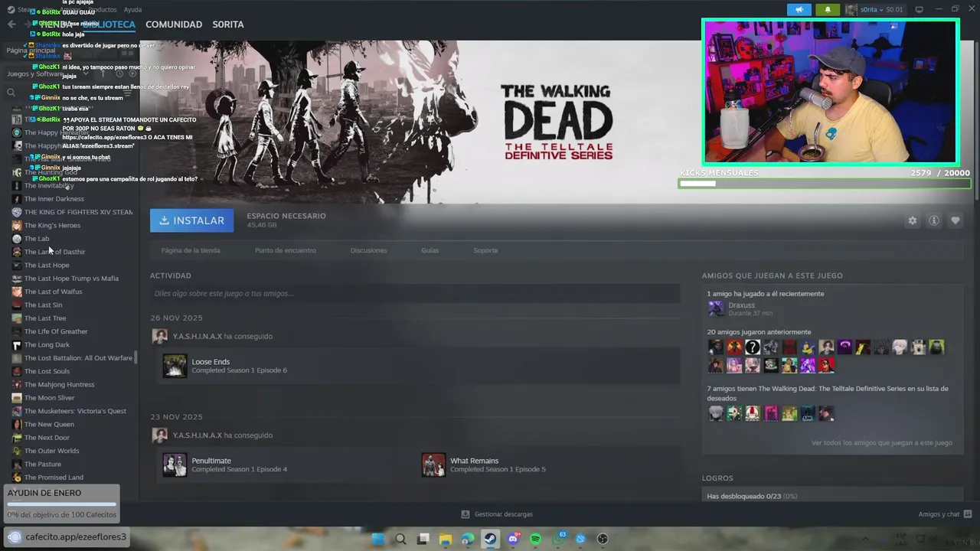Open friend Draxuss profile
Image resolution: width=980 pixels, height=551 pixels.
tap(741, 305)
